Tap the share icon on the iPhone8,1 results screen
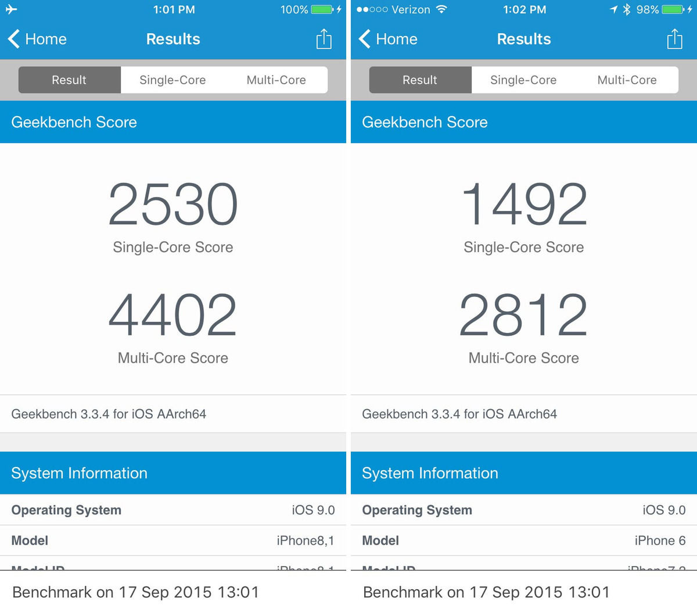The image size is (697, 616). [x=324, y=39]
